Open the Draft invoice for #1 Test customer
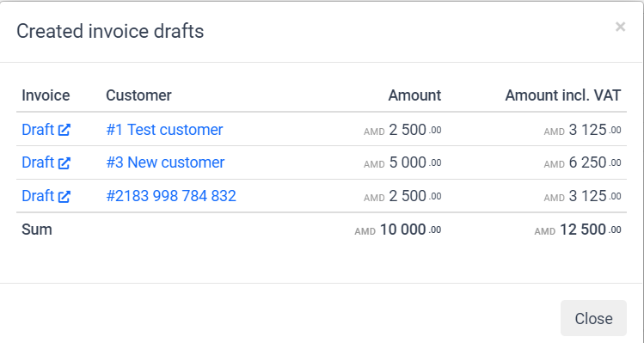The width and height of the screenshot is (644, 343). pyautogui.click(x=38, y=130)
